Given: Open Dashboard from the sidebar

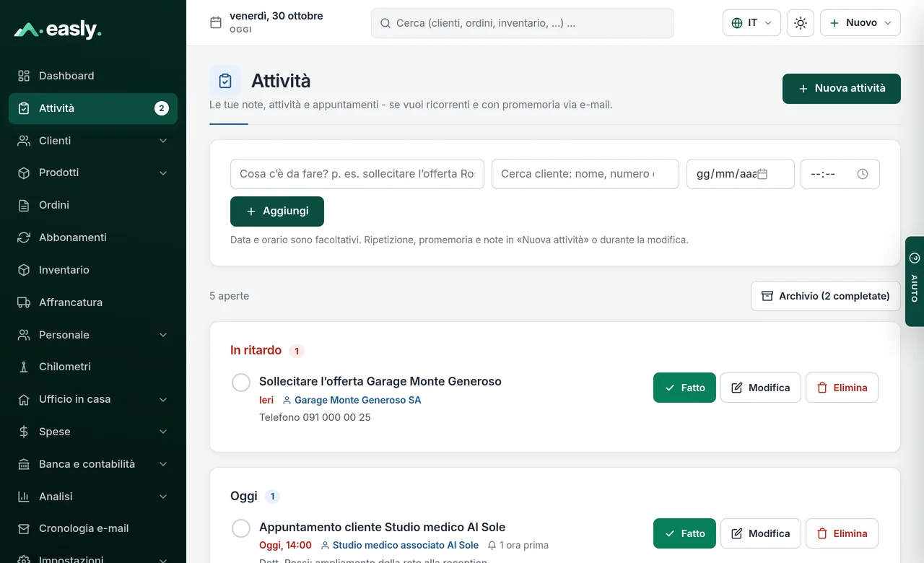Looking at the screenshot, I should coord(93,76).
